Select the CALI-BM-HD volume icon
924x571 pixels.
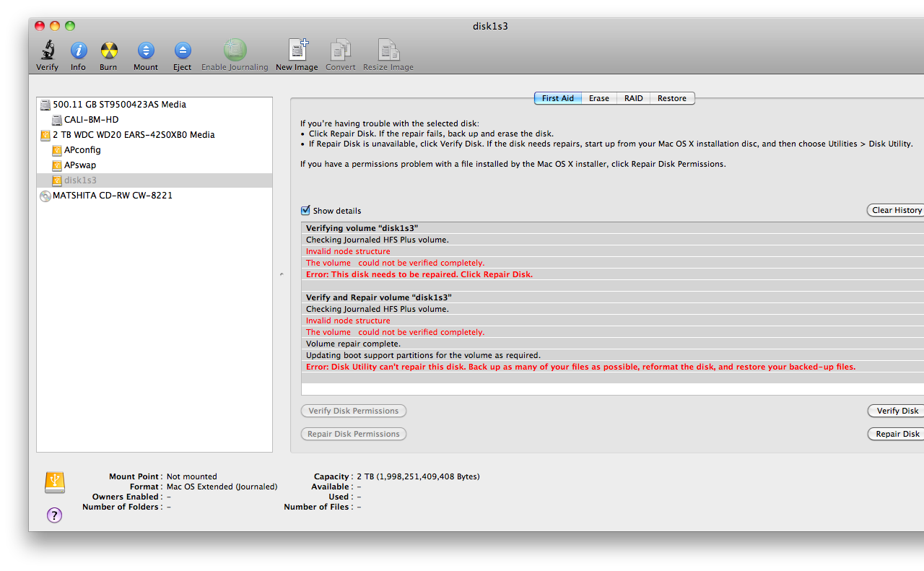(x=57, y=120)
